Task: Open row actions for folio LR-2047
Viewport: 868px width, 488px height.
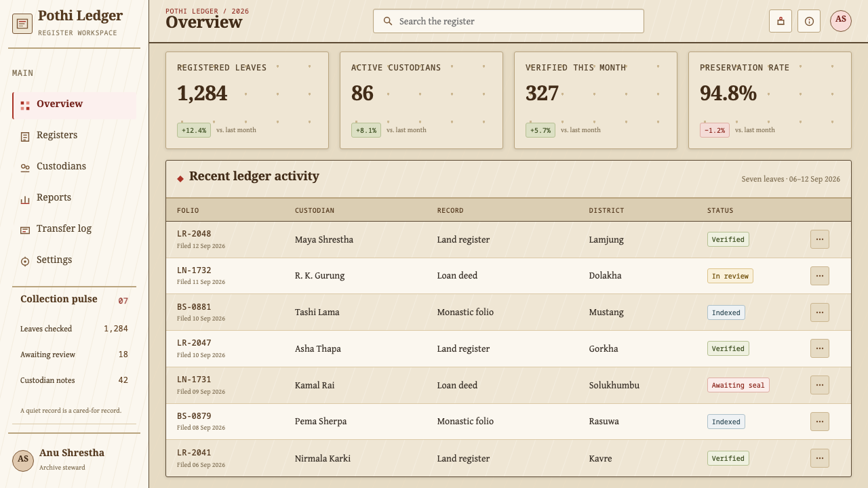Action: pos(820,348)
